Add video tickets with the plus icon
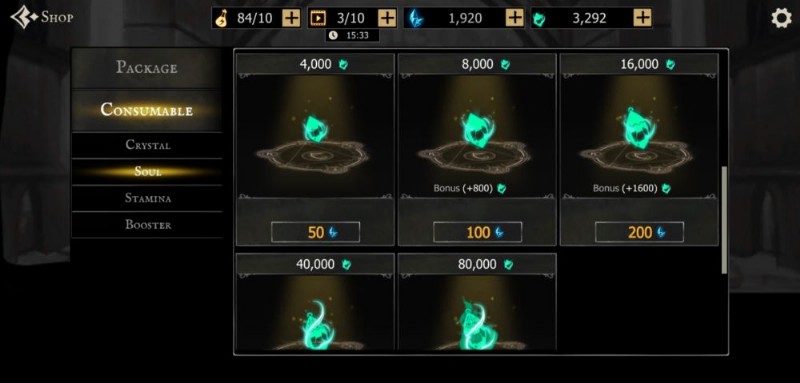 click(x=387, y=18)
